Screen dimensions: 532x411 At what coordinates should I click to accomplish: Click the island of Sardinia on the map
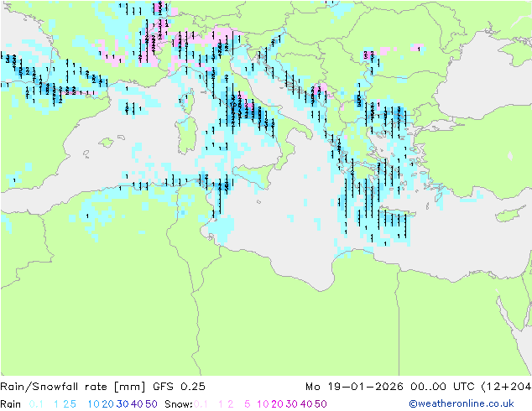[x=186, y=136]
